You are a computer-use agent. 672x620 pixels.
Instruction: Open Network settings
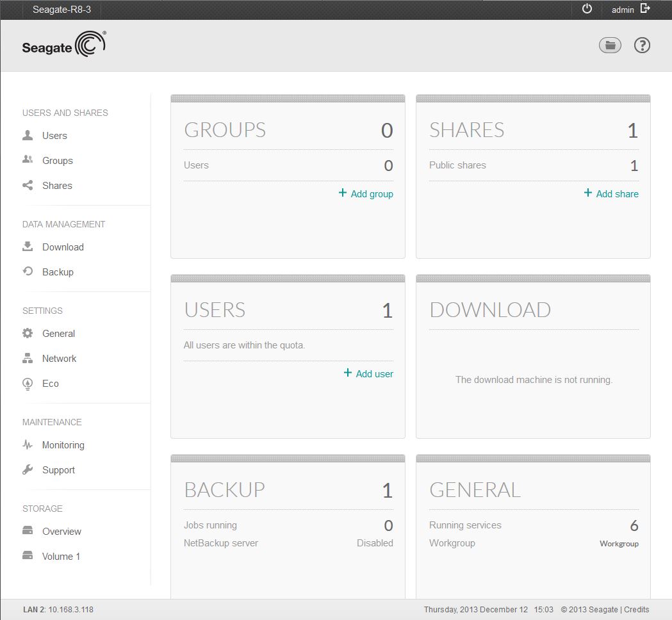click(59, 359)
